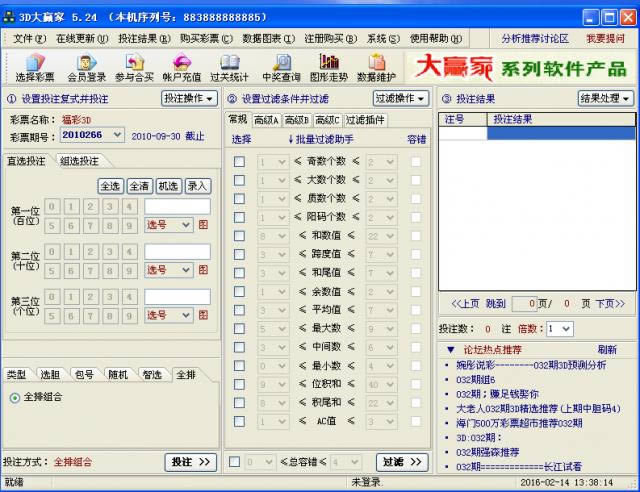Click the 投注 >> button
Viewport: 640px width, 492px height.
pos(190,462)
